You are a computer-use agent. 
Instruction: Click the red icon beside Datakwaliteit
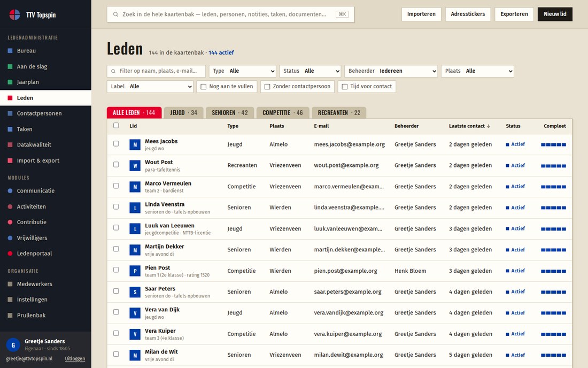click(10, 144)
